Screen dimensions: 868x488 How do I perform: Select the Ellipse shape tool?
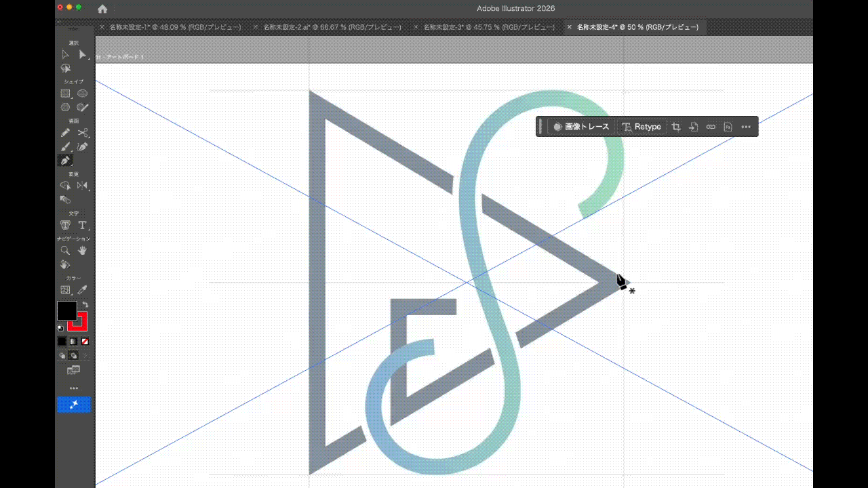tap(82, 94)
